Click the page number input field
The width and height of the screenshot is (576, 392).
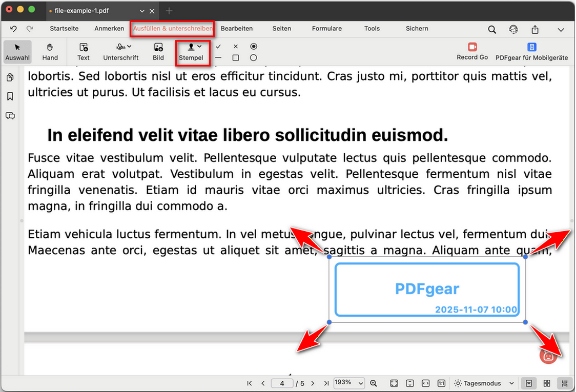point(282,383)
